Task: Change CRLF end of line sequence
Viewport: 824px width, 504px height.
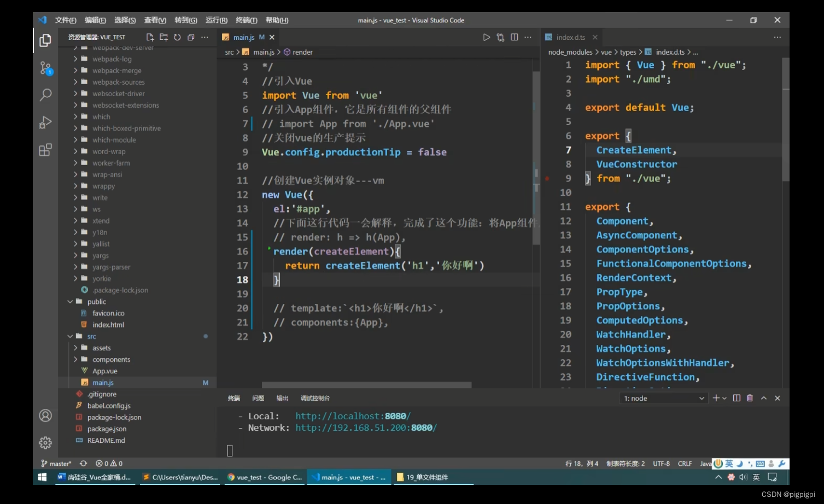Action: click(x=685, y=463)
